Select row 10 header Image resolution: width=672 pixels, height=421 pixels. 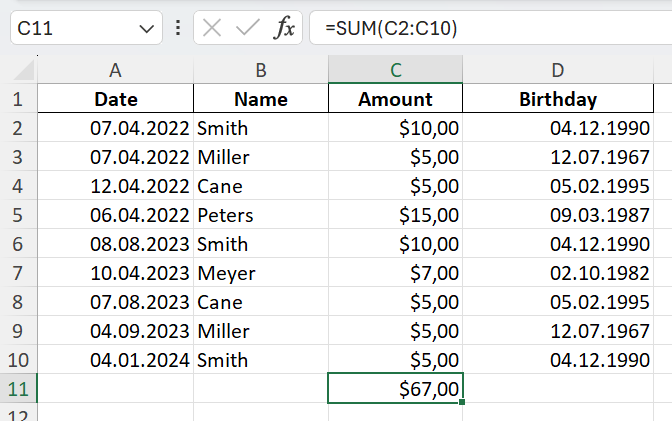point(18,360)
